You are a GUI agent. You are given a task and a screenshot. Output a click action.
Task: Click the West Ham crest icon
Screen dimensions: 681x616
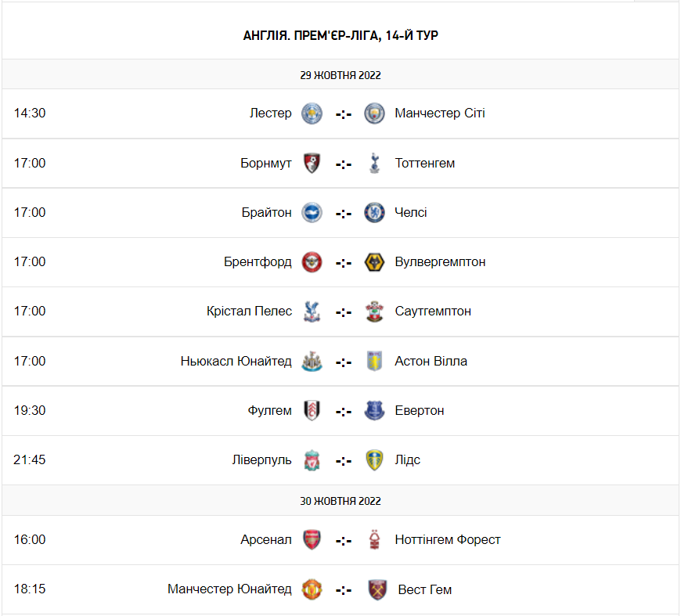click(378, 589)
